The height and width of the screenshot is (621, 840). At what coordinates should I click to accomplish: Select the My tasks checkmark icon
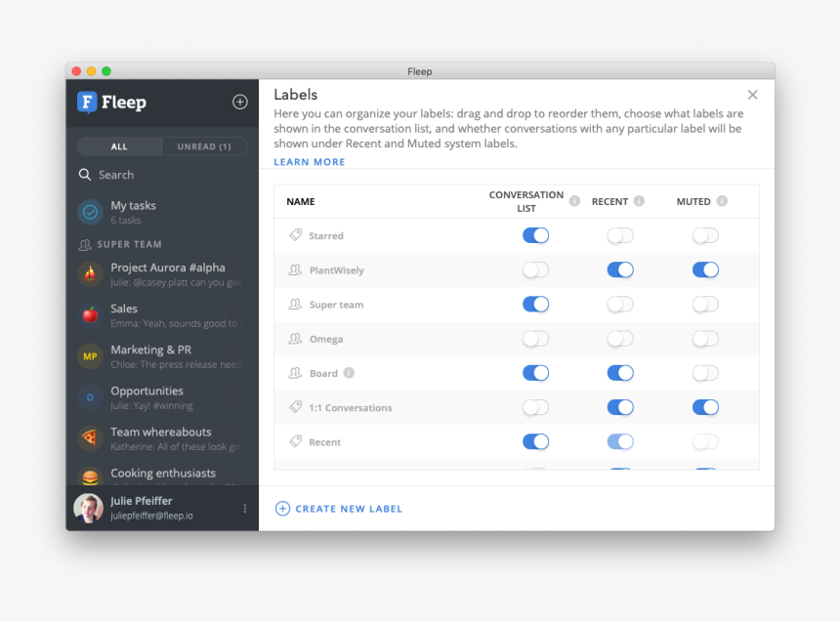click(90, 211)
